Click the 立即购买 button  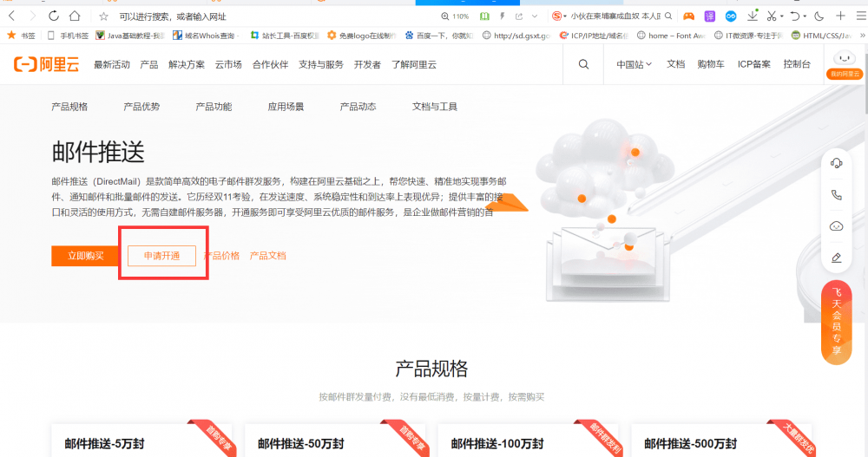(x=86, y=256)
